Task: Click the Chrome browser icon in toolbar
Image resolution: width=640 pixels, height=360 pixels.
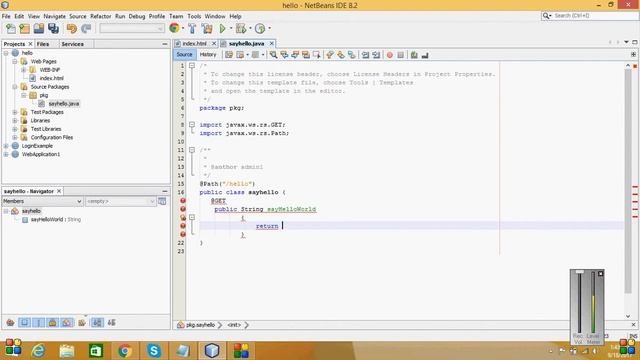Action: click(x=174, y=28)
